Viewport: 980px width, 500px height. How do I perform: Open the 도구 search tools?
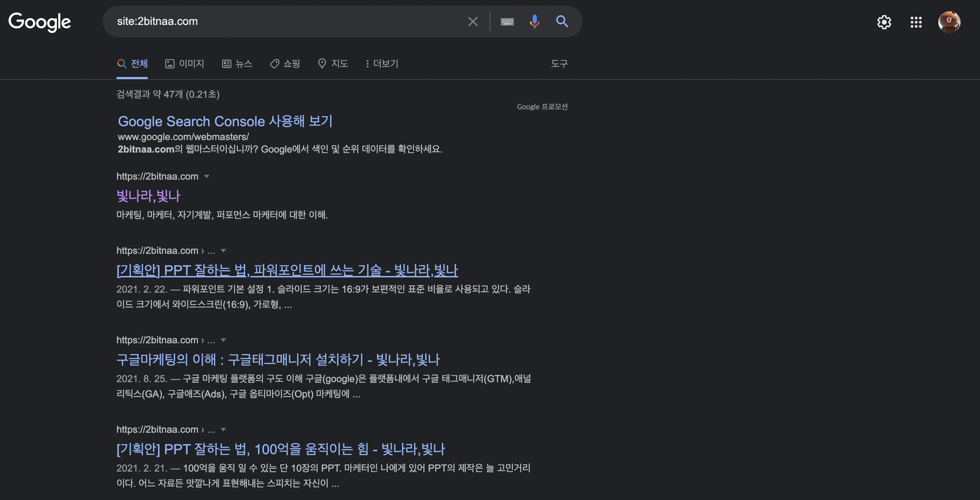point(559,63)
